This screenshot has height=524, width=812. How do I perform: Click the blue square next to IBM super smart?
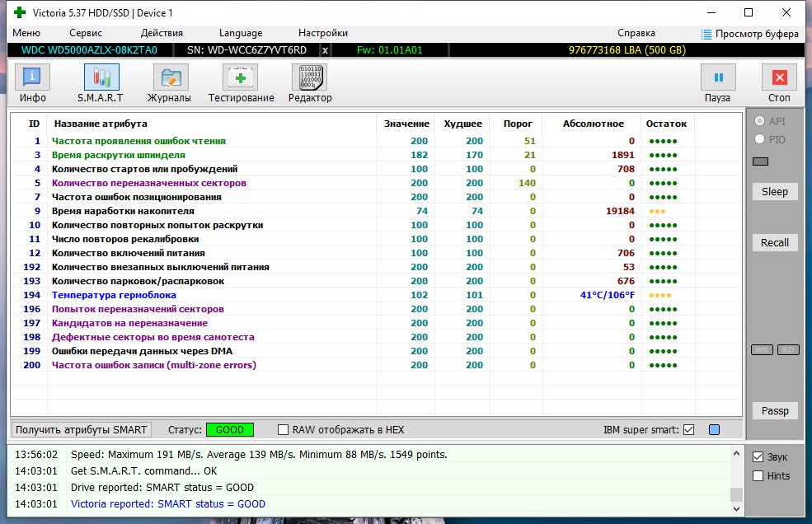click(714, 430)
